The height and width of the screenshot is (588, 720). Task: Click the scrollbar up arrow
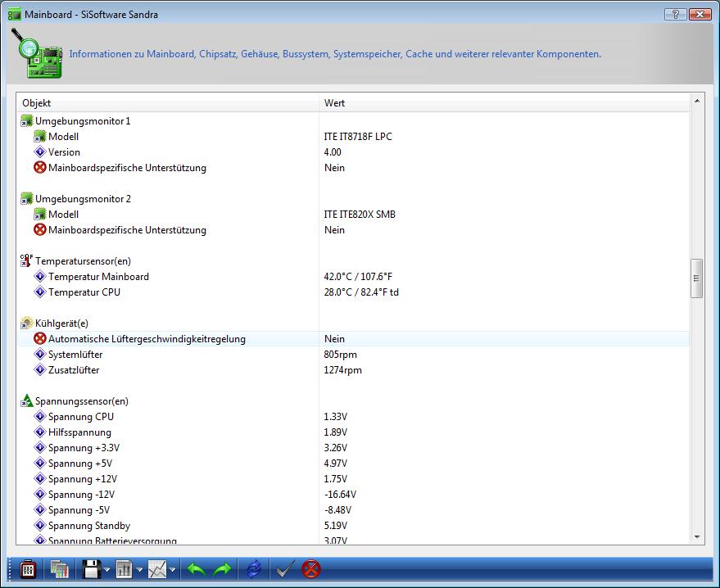tap(697, 101)
